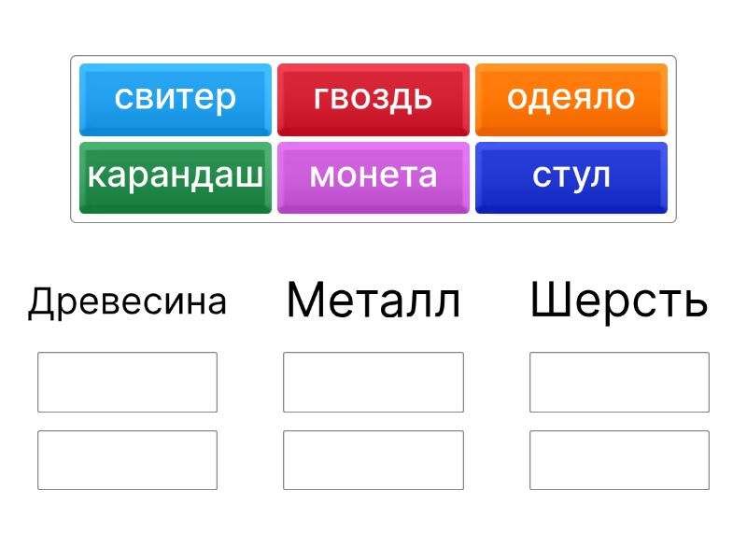The width and height of the screenshot is (747, 560).
Task: Choose the монета word tile
Action: tap(373, 177)
